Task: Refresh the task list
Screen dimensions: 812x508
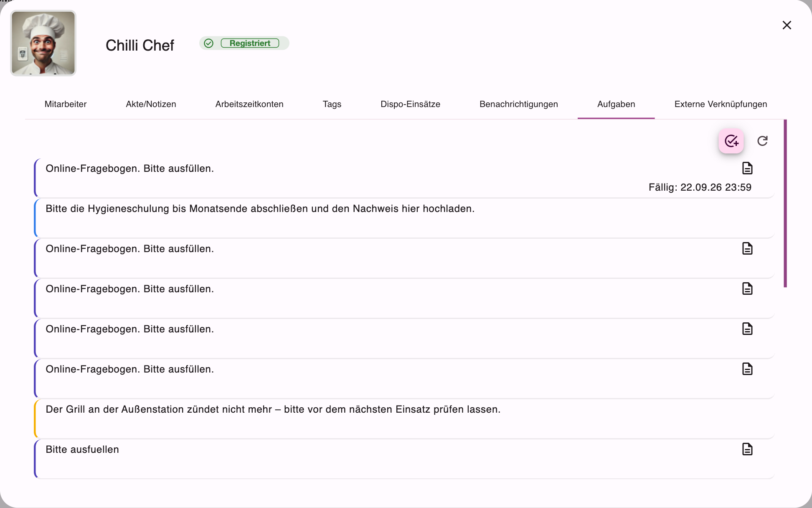Action: (762, 141)
